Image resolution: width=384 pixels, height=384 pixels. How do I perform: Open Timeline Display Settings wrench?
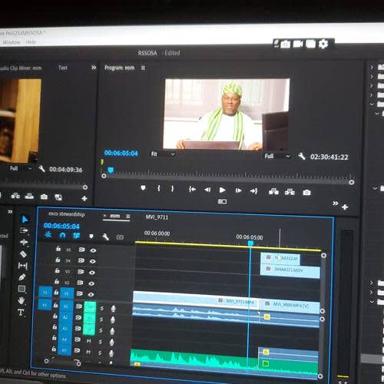[x=105, y=237]
